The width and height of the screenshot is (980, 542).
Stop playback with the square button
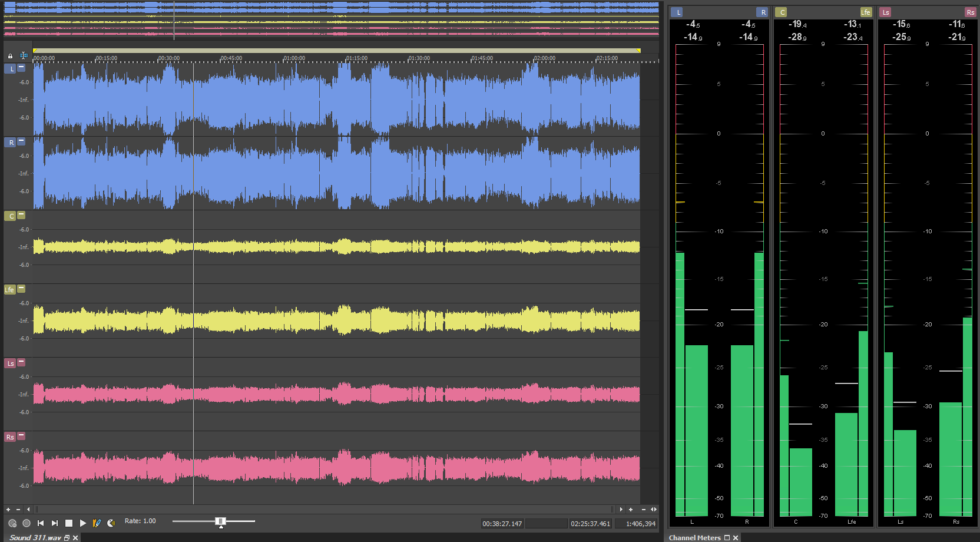tap(69, 523)
